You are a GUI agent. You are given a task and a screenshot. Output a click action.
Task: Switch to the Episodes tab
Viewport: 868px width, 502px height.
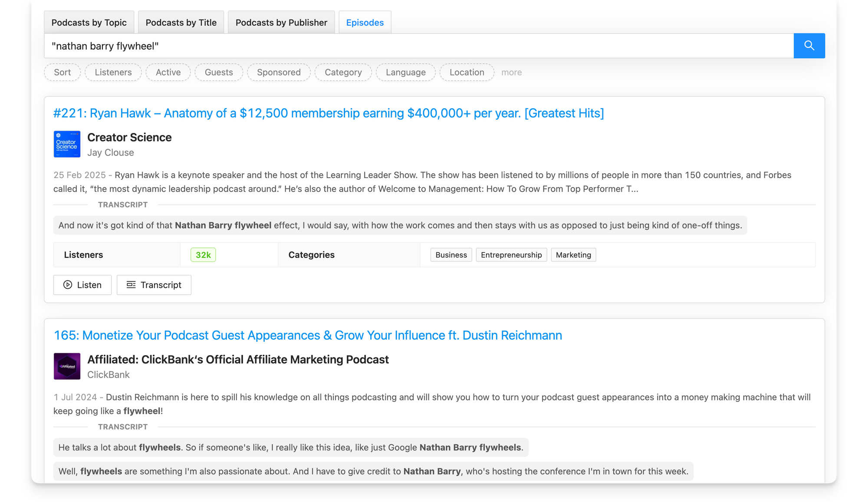(x=365, y=22)
